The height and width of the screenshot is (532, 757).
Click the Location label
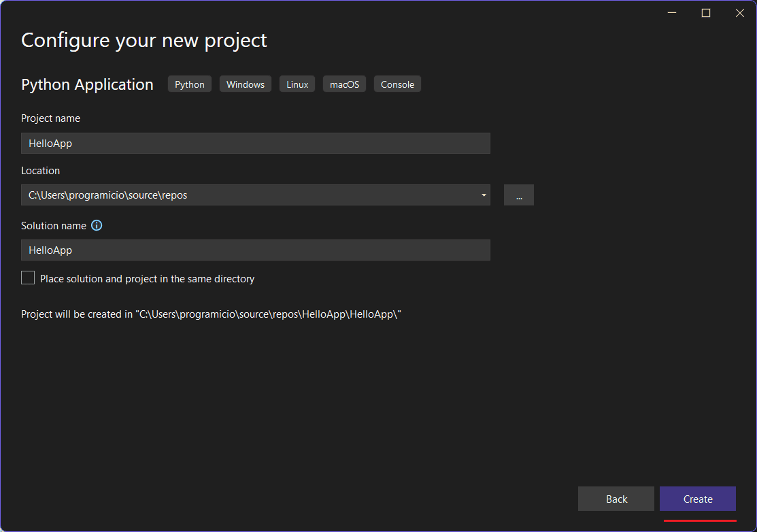click(x=41, y=170)
